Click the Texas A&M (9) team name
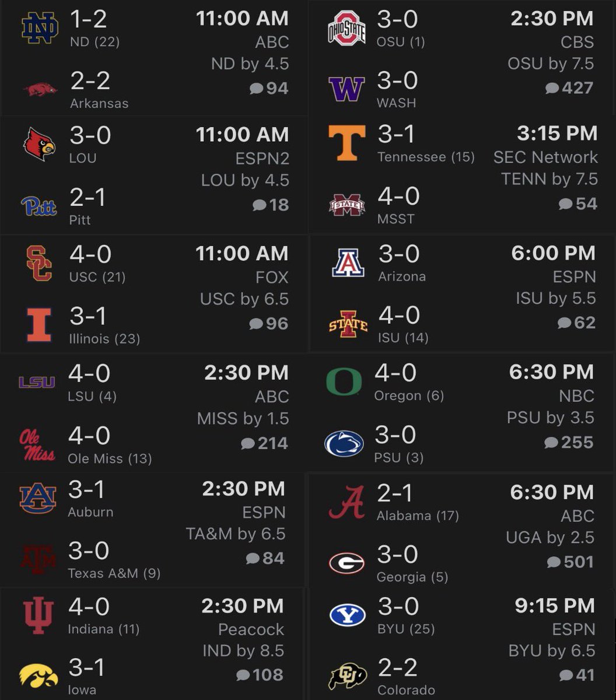The height and width of the screenshot is (700, 616). (114, 573)
